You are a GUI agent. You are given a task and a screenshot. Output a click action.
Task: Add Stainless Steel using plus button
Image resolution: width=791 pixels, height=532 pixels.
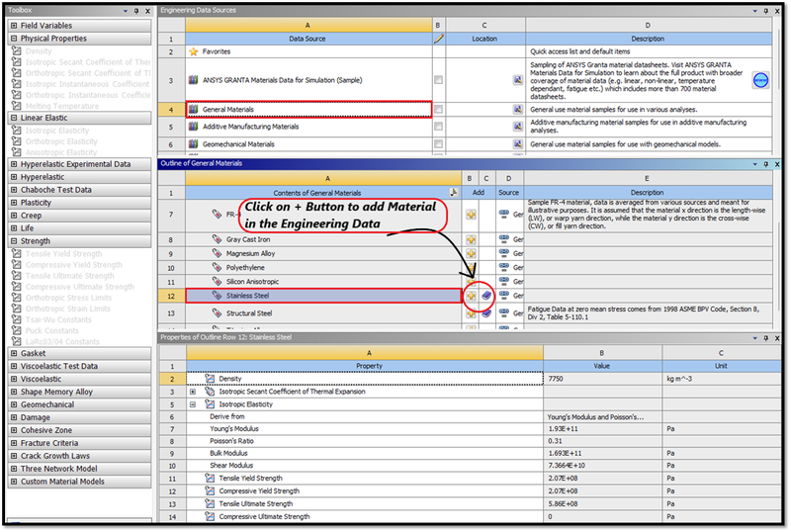[471, 296]
